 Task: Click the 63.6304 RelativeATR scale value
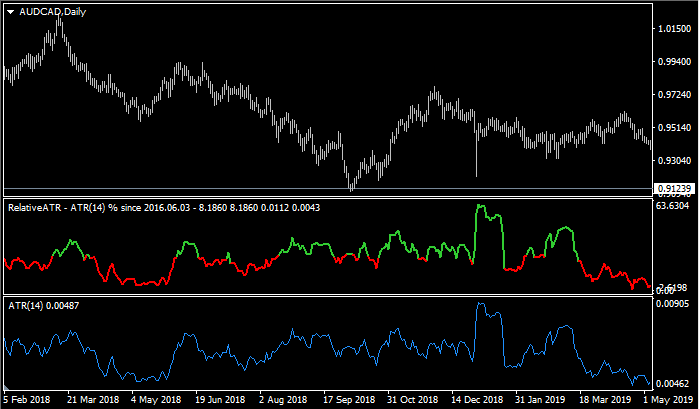[675, 207]
